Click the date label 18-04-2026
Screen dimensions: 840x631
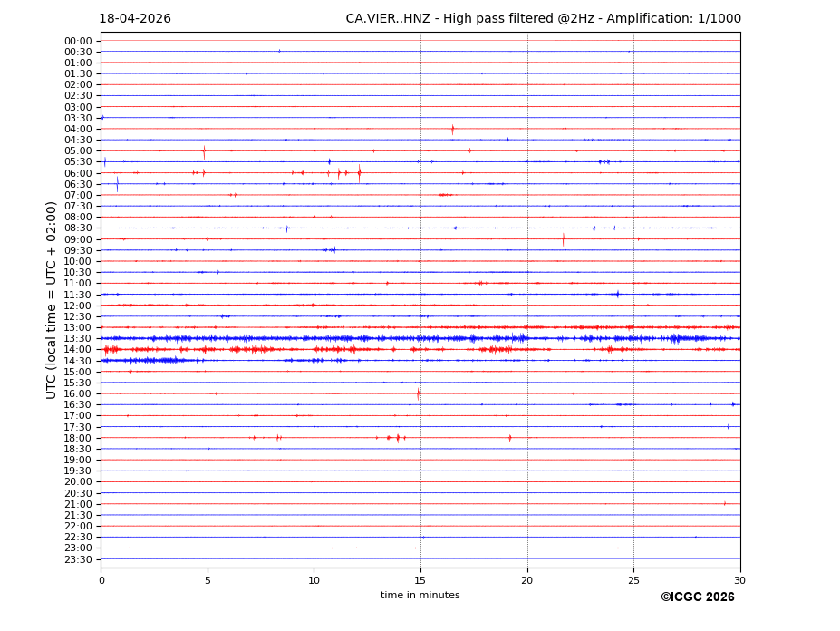(135, 19)
